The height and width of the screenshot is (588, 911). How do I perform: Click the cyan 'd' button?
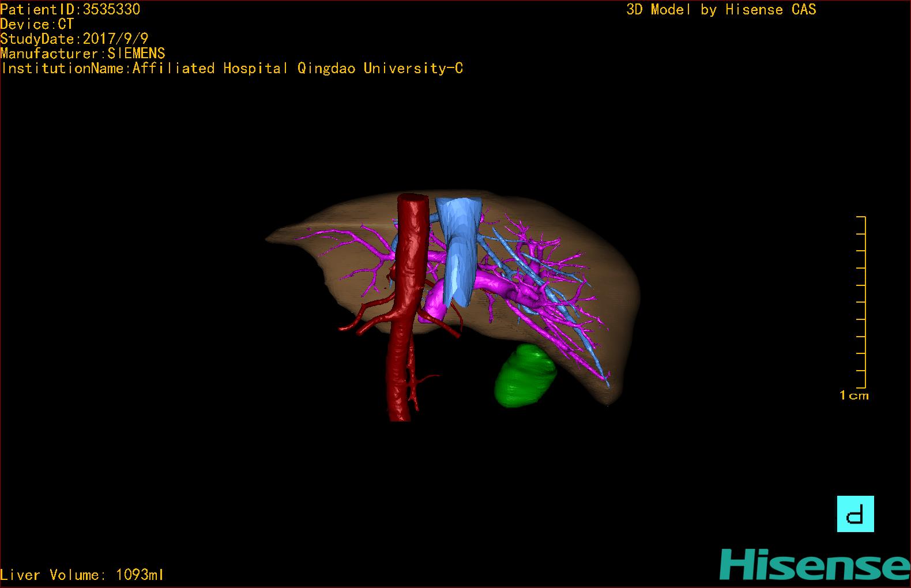855,514
